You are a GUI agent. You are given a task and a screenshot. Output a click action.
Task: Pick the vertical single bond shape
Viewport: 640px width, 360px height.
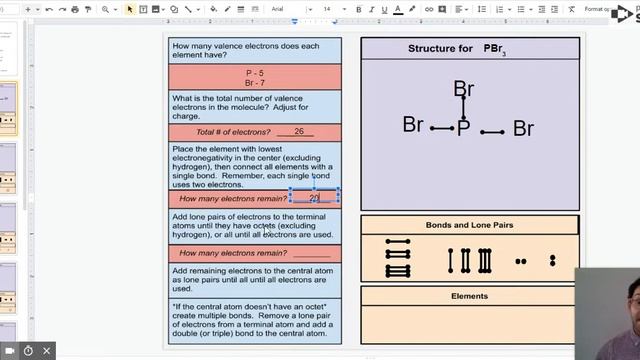[x=450, y=261]
